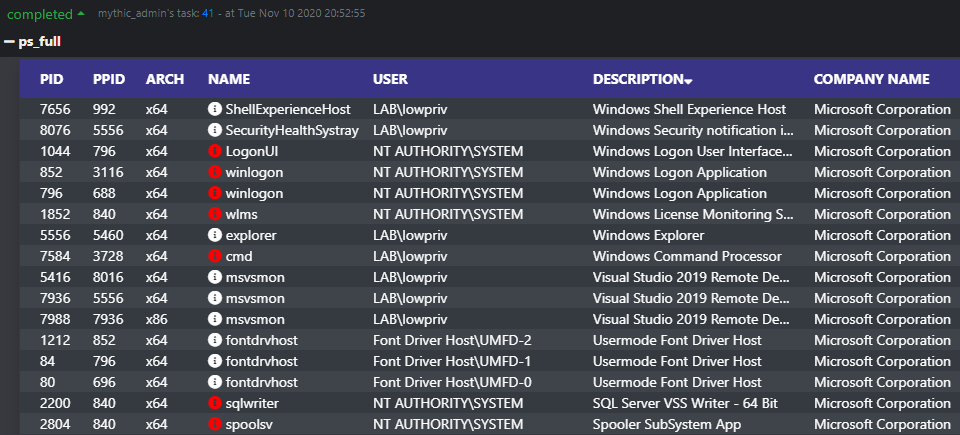960x435 pixels.
Task: Expand the green completed status arrow
Action: [81, 13]
